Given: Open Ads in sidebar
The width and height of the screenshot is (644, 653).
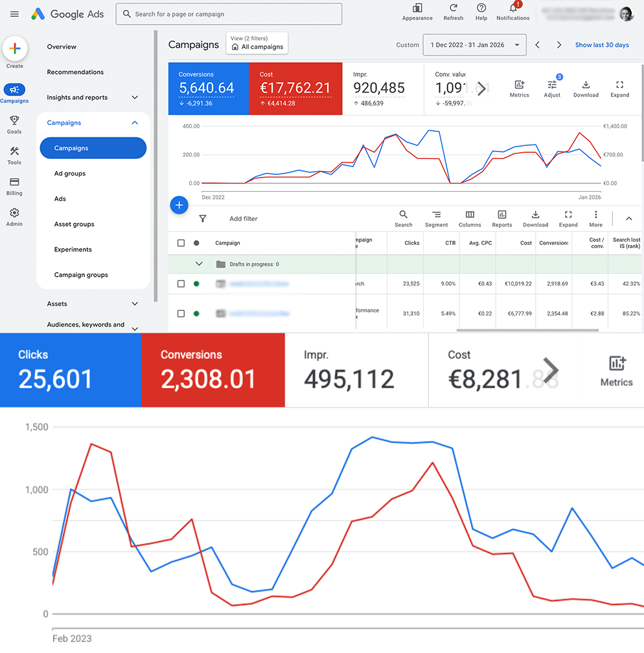Looking at the screenshot, I should point(60,199).
